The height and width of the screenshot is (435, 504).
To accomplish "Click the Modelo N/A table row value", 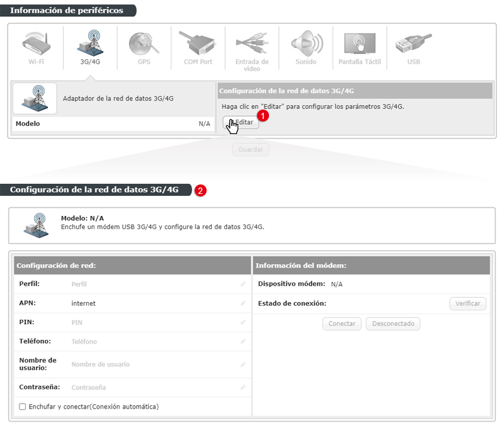I will (204, 123).
